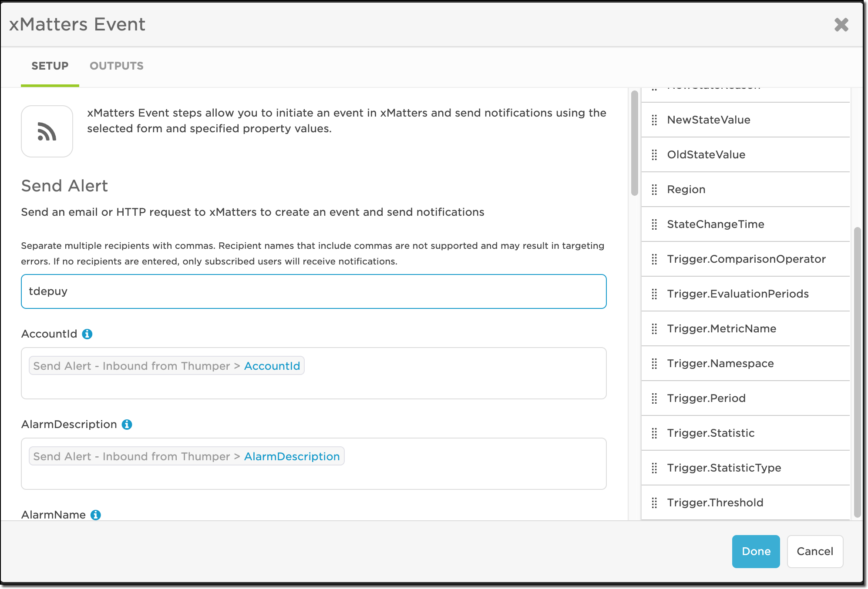
Task: Grab the Trigger.Threshold drag handle
Action: (654, 503)
